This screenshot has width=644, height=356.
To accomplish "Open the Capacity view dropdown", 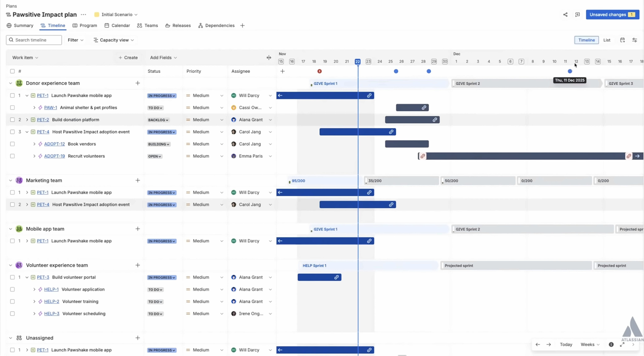I will click(x=114, y=40).
